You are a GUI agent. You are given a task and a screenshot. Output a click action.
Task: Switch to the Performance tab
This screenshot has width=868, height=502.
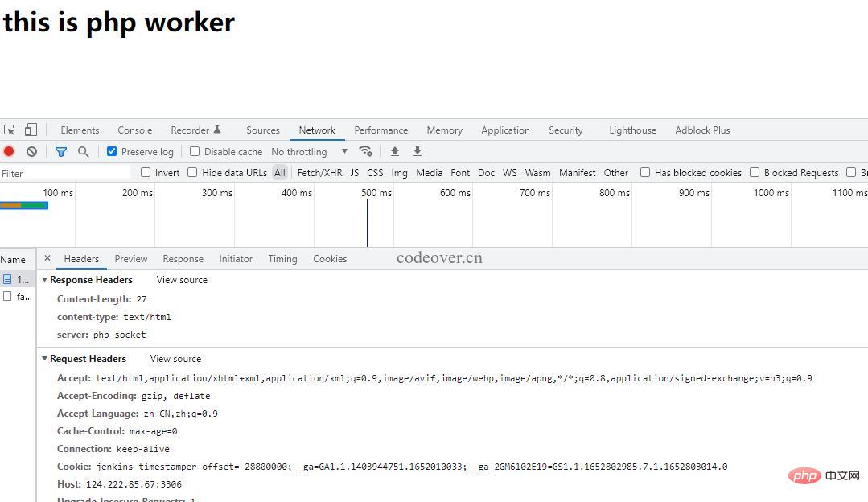click(x=381, y=130)
